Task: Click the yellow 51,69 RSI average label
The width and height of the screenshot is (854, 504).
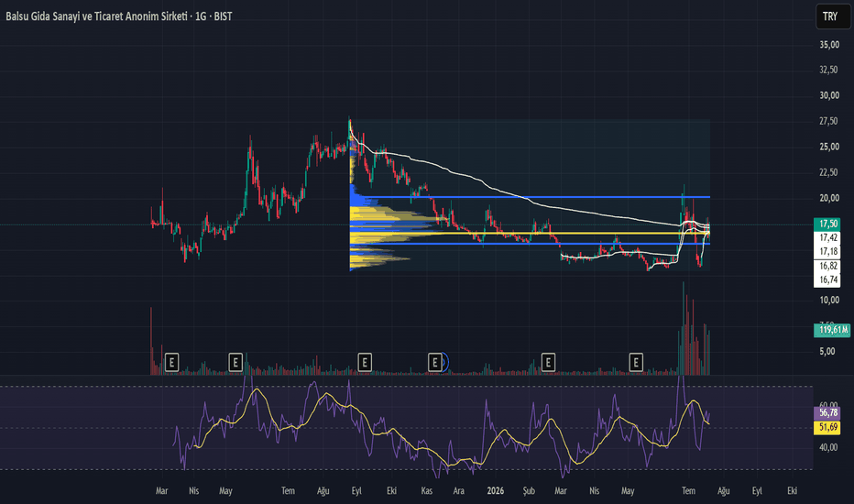Action: [827, 427]
